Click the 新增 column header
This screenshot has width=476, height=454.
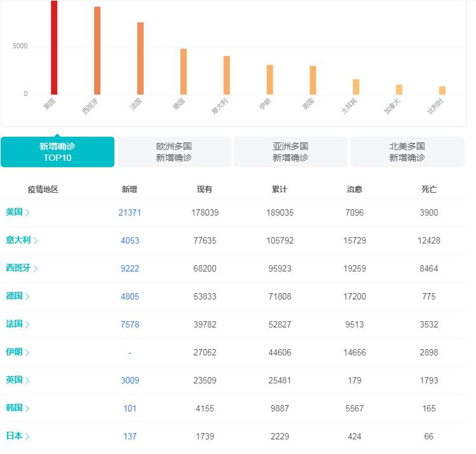[x=130, y=189]
